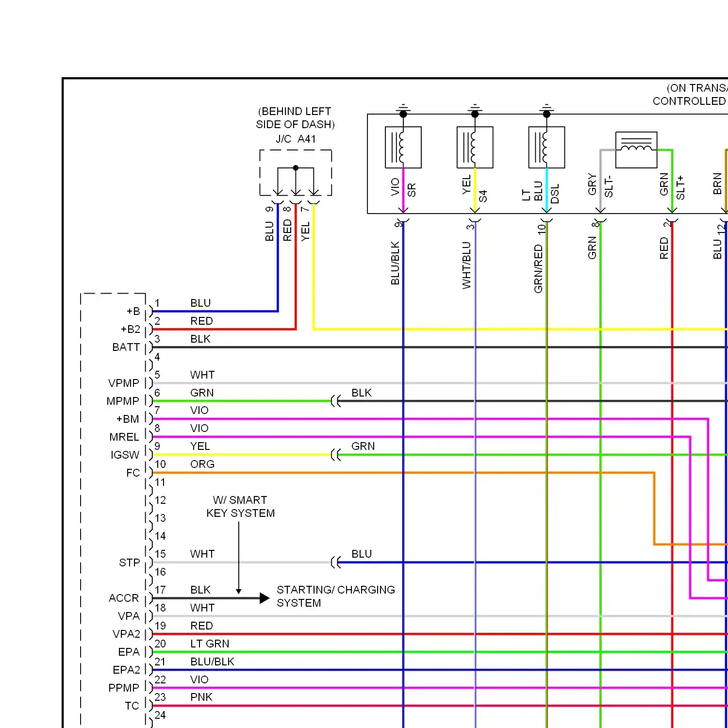Screen dimensions: 728x728
Task: Click the '+B' terminal label
Action: pyautogui.click(x=133, y=312)
